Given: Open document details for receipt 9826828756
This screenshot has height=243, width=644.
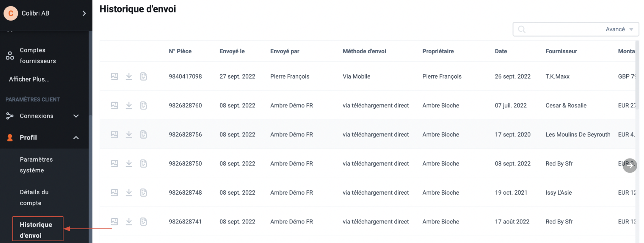Looking at the screenshot, I should point(143,135).
